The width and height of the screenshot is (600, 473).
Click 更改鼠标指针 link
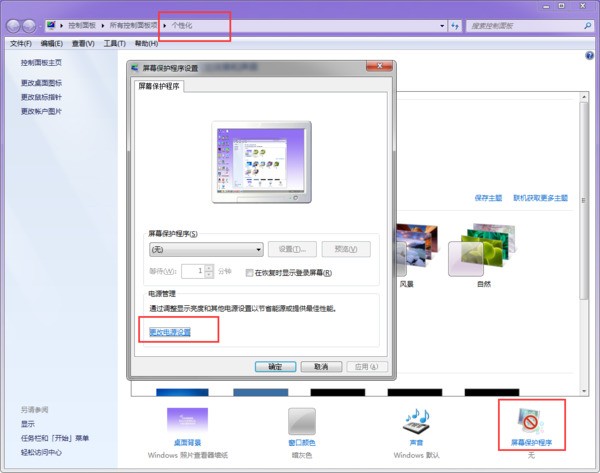(41, 97)
